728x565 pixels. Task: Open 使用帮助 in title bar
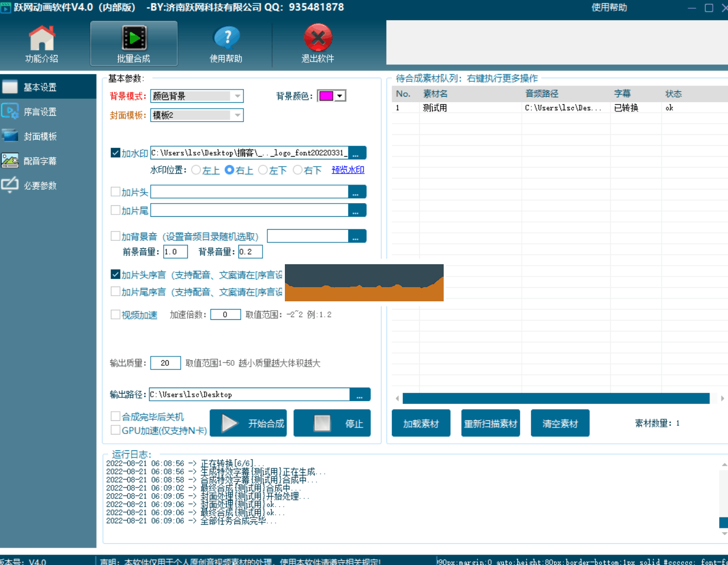click(609, 8)
